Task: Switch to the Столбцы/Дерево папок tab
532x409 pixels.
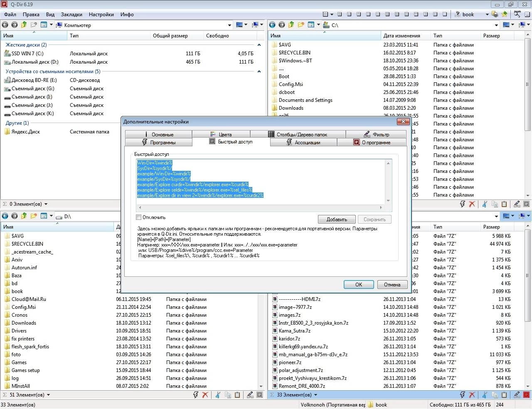Action: tap(298, 134)
